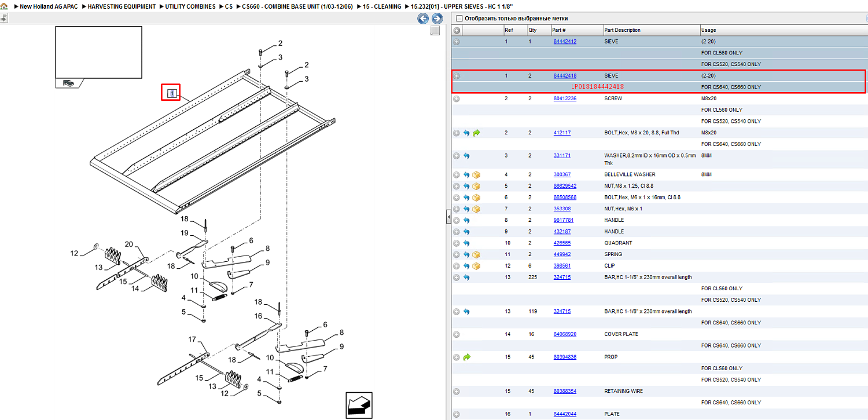Click the assembly locator icon under the thumbnail box

pos(69,83)
